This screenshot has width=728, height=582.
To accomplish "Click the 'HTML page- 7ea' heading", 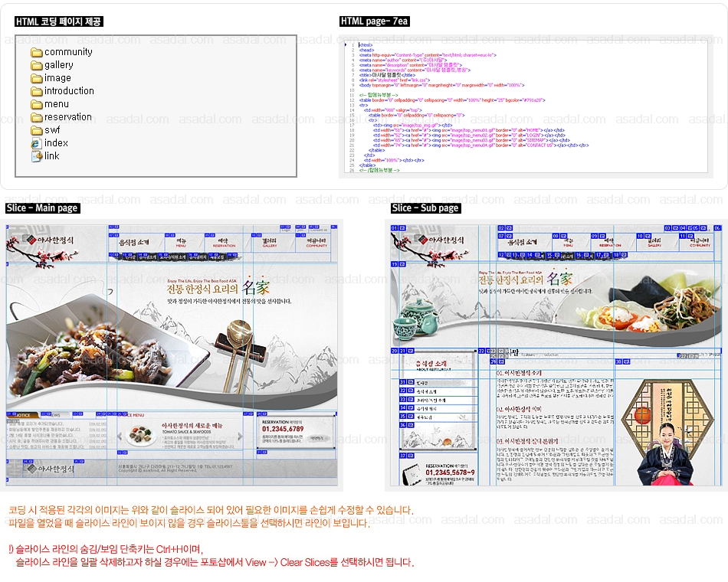I will coord(374,21).
